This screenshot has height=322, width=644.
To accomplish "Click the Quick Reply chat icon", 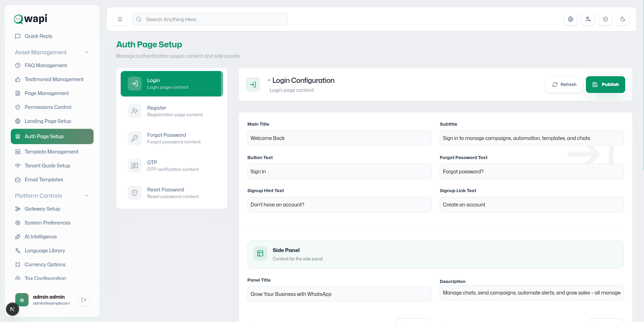I will [18, 36].
